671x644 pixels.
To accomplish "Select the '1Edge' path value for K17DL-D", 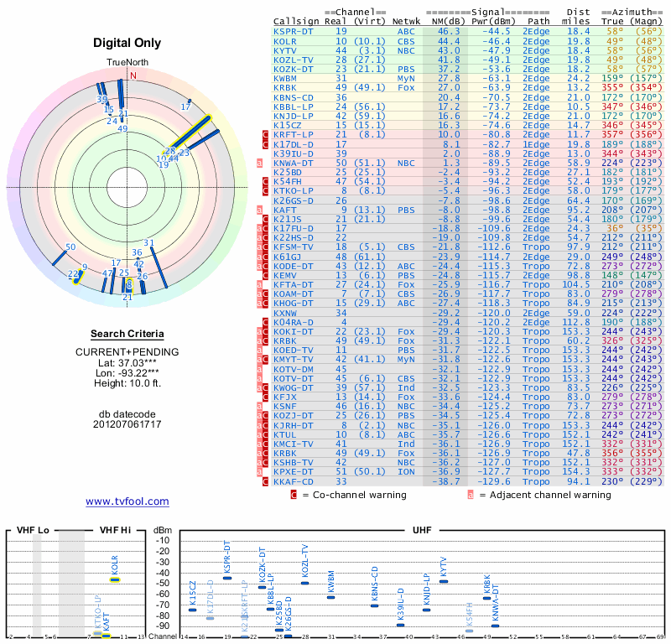I will tap(536, 144).
